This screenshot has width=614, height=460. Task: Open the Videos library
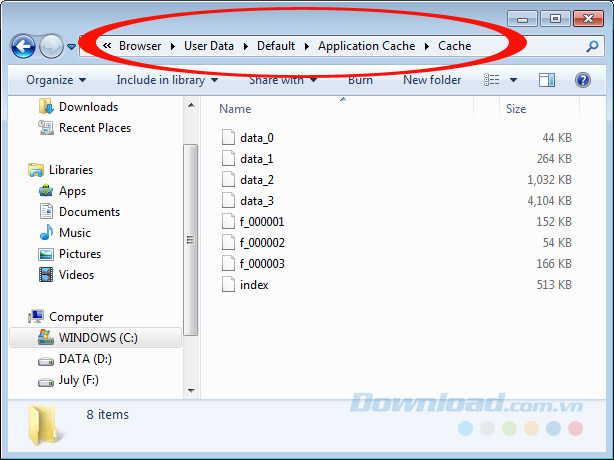[76, 275]
